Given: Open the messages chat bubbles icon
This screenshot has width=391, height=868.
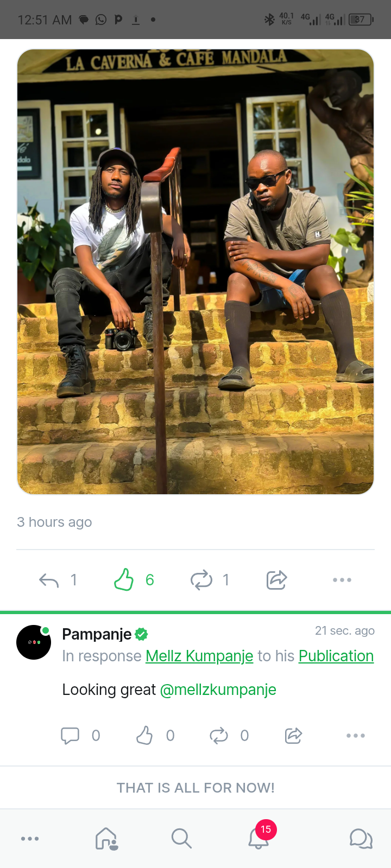Looking at the screenshot, I should 361,839.
